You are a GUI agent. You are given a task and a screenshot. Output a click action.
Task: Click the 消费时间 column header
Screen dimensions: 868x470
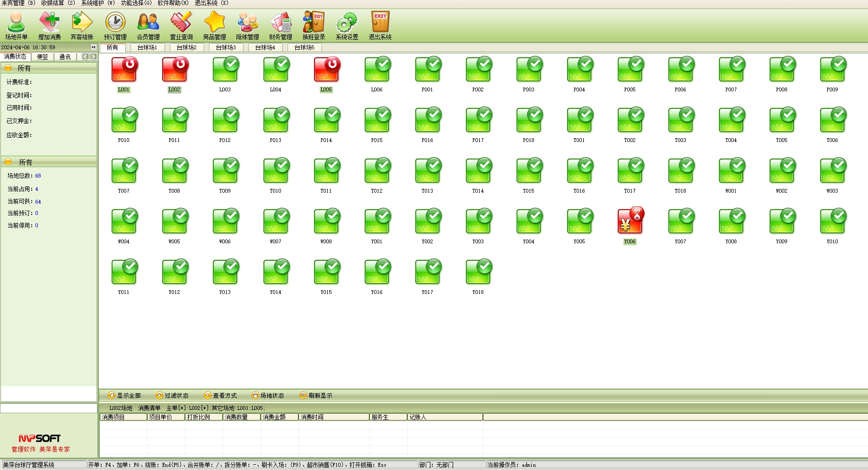[x=333, y=417]
